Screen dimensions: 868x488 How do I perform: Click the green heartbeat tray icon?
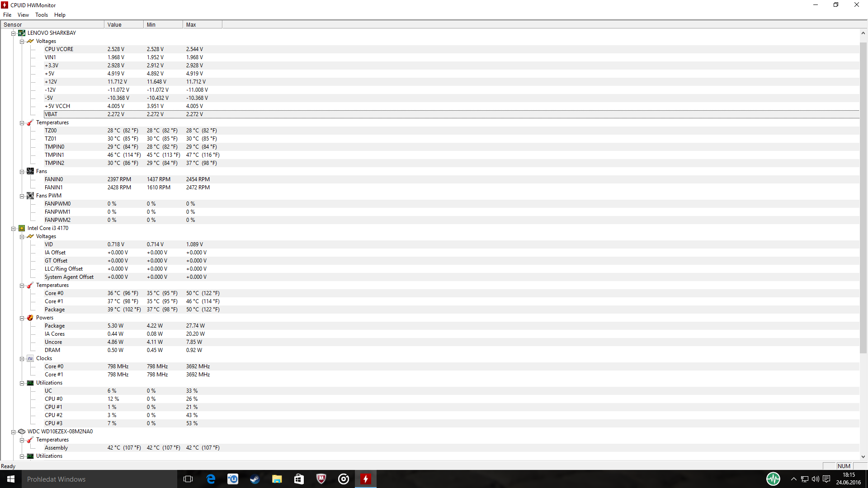(773, 479)
